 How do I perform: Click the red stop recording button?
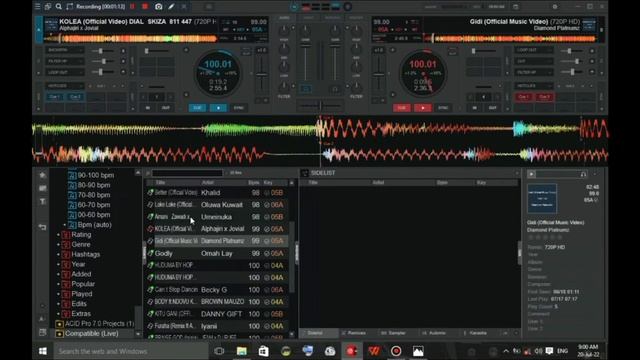tap(145, 7)
